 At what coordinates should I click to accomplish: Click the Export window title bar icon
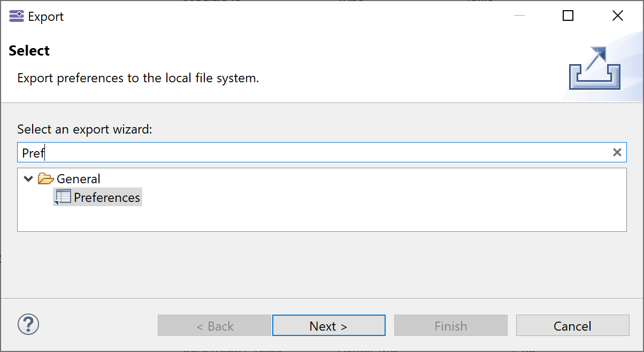click(x=17, y=16)
